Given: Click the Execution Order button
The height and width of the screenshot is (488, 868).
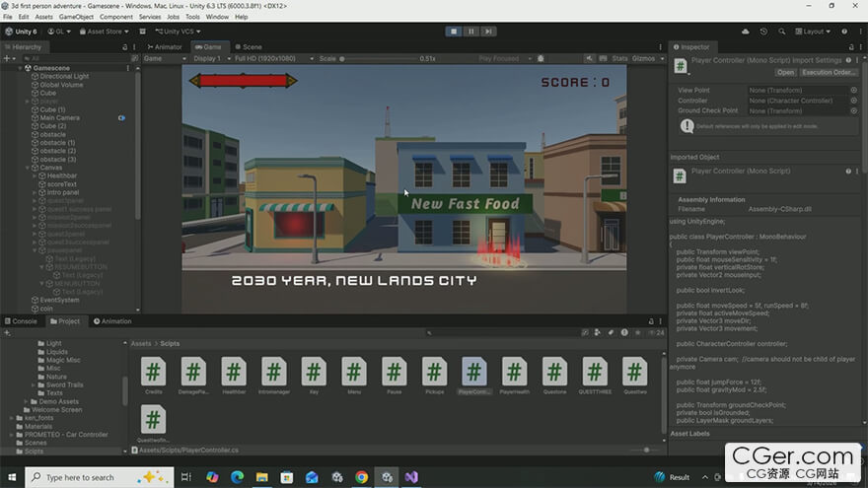Looking at the screenshot, I should (829, 72).
